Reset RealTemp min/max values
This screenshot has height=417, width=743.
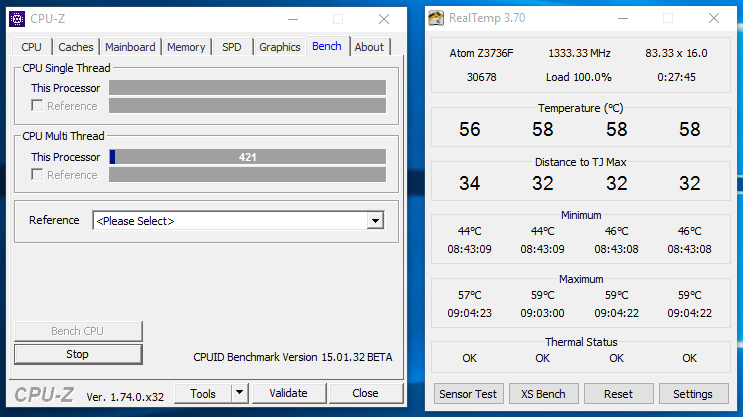click(618, 394)
